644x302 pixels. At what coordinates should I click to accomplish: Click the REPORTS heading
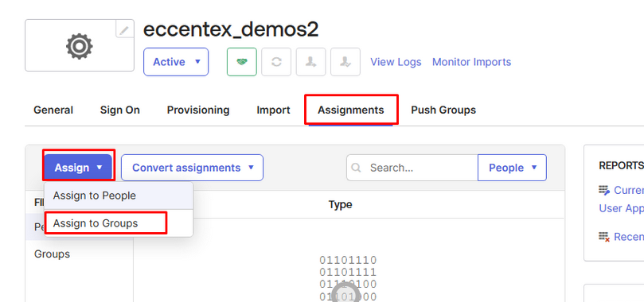coord(621,165)
